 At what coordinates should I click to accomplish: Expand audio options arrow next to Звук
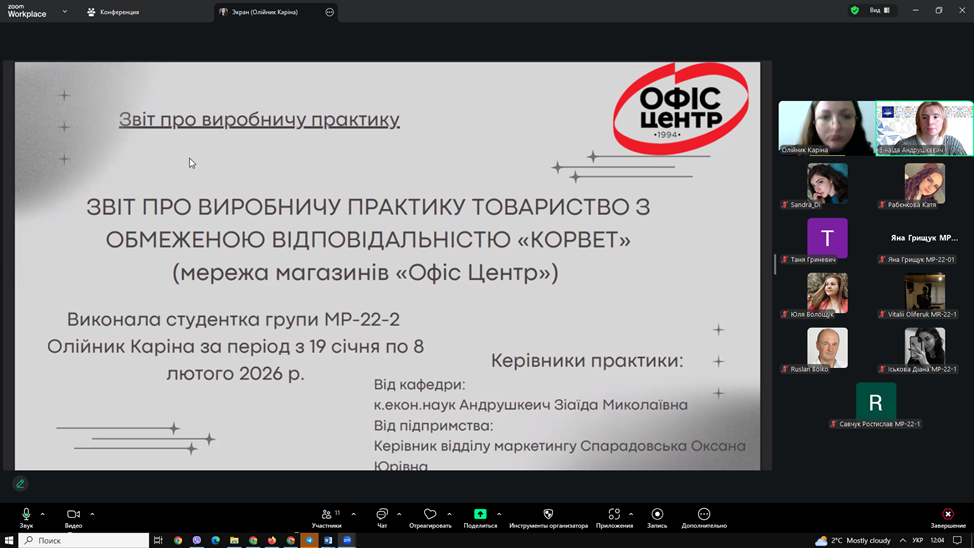[x=43, y=514]
